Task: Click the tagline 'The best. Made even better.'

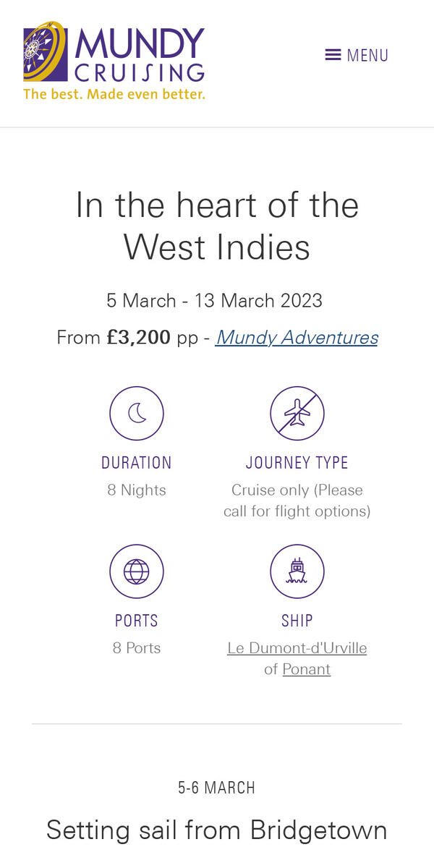Action: pyautogui.click(x=114, y=94)
